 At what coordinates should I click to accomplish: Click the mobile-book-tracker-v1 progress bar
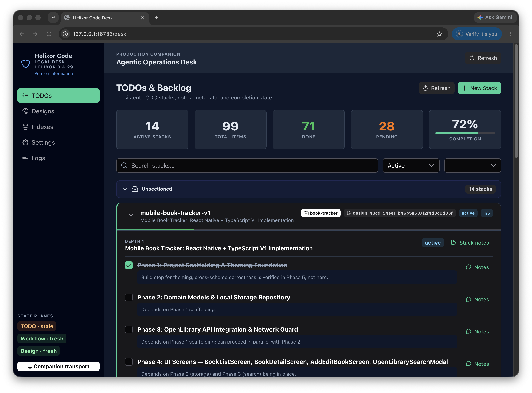(309, 230)
